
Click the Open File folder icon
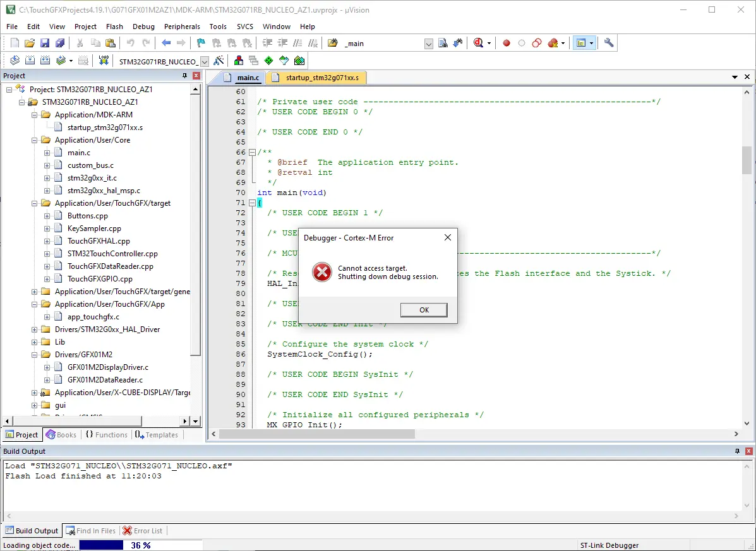[x=29, y=43]
